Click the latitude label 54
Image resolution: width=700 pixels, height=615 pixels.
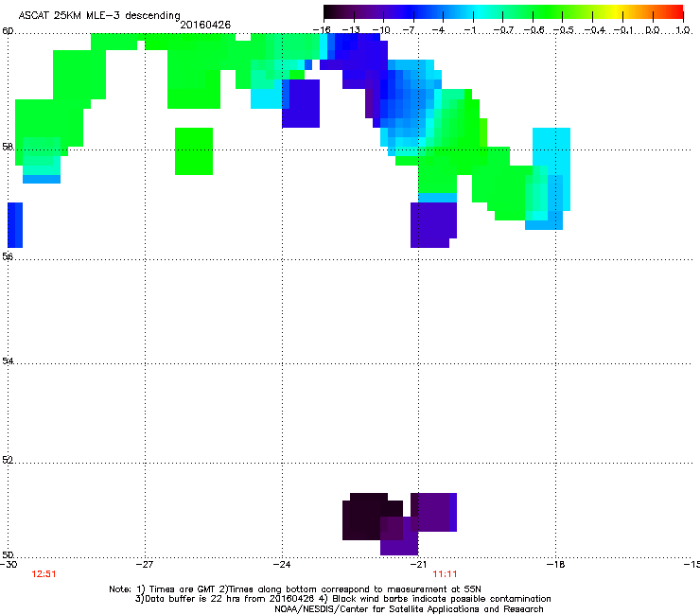coord(8,360)
